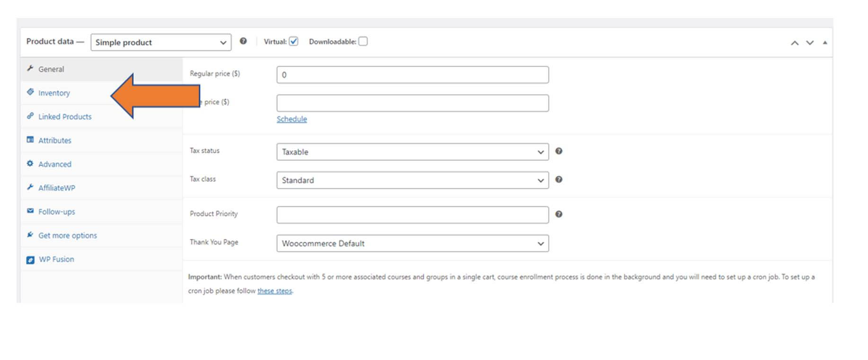The image size is (868, 360).
Task: Open the Tax status dropdown
Action: [x=412, y=152]
